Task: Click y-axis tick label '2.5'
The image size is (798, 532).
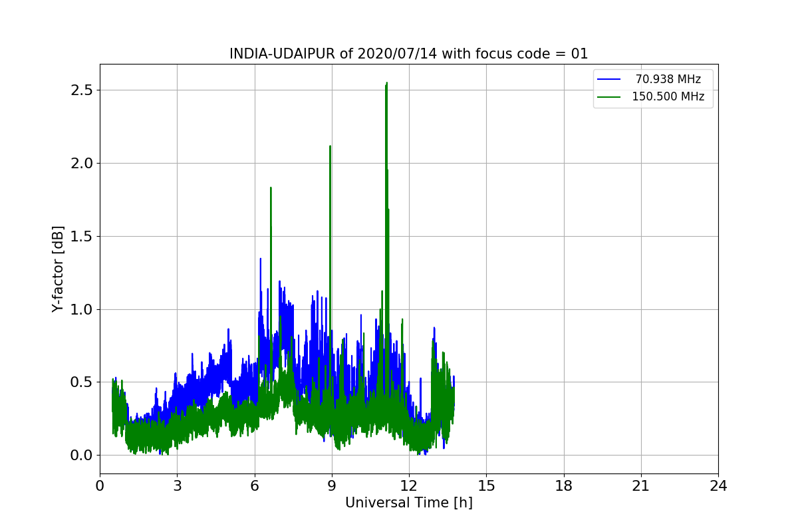Action: (x=80, y=90)
